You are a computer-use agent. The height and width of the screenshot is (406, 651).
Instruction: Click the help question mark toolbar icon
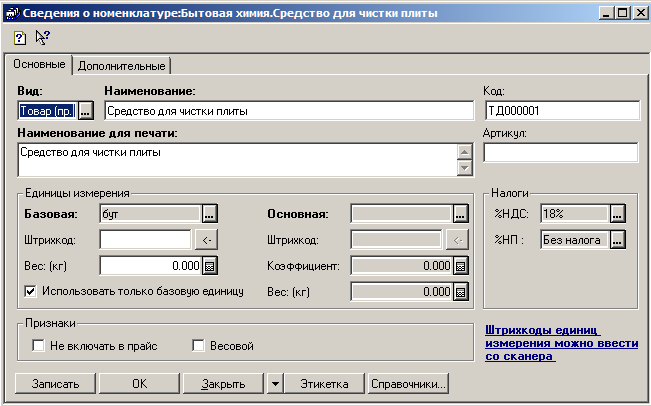pyautogui.click(x=21, y=36)
